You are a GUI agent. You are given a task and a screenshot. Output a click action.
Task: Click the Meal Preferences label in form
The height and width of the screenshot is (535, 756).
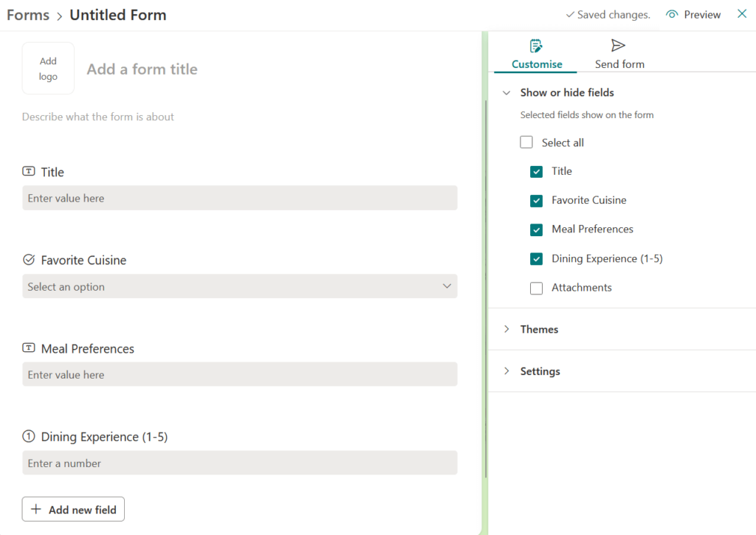(88, 348)
